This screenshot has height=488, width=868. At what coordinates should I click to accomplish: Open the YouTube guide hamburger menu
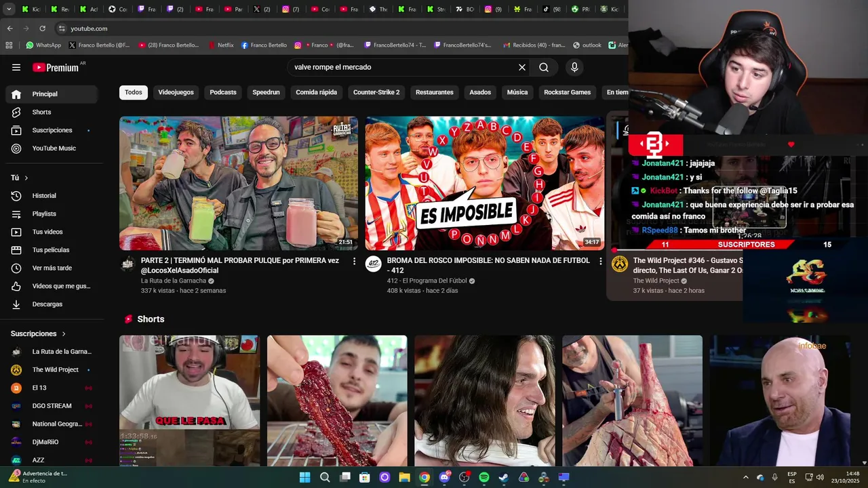tap(16, 67)
